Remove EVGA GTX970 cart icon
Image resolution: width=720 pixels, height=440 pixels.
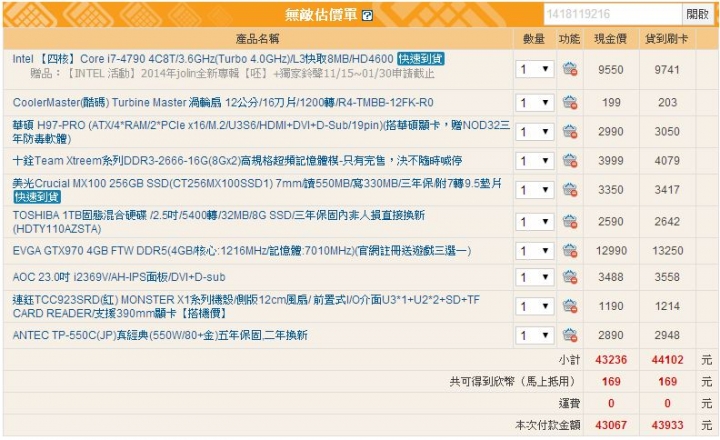pyautogui.click(x=570, y=251)
